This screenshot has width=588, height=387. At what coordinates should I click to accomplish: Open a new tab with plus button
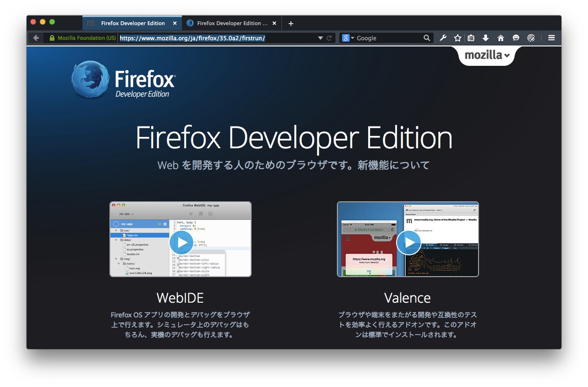291,23
